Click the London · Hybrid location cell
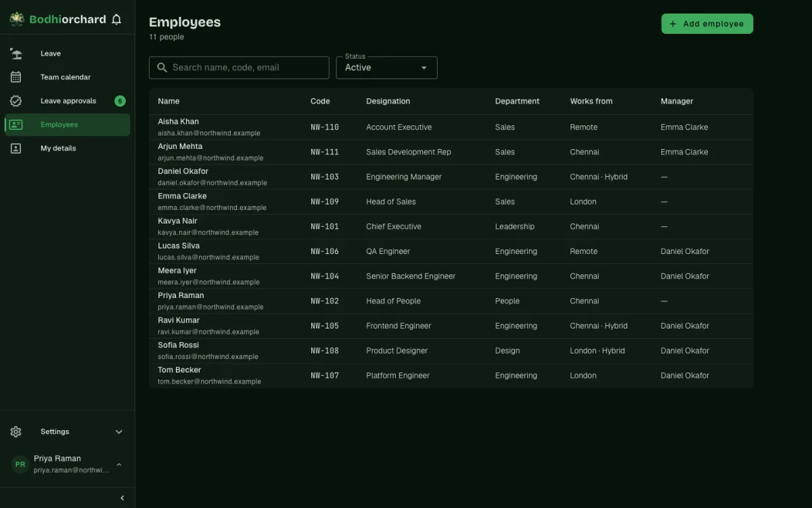 click(597, 351)
